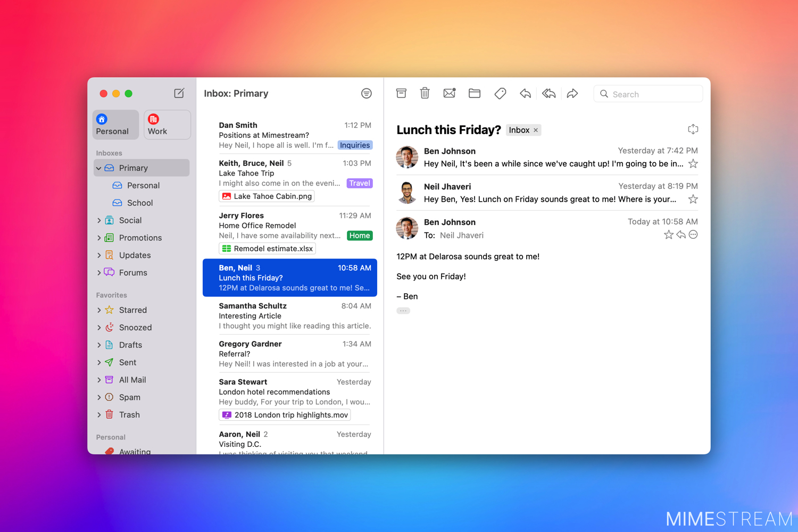Click the toolbar reply arrow
This screenshot has height=532, width=798.
click(525, 94)
